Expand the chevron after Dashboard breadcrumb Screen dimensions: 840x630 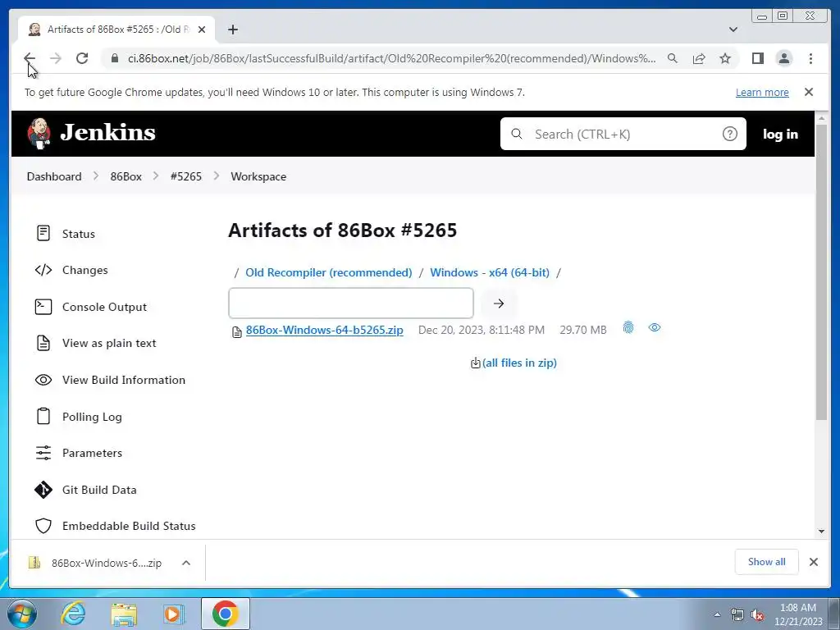pyautogui.click(x=96, y=176)
